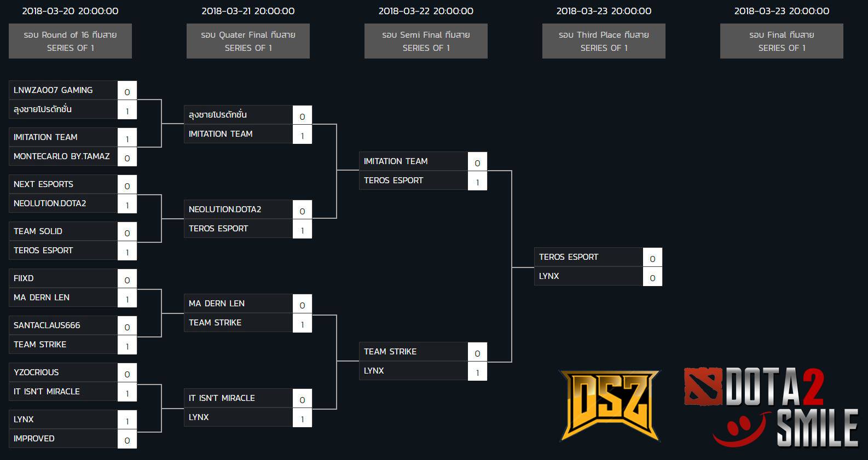This screenshot has height=460, width=868.
Task: Click TEROS ESPORT score in Third Place match
Action: click(652, 258)
